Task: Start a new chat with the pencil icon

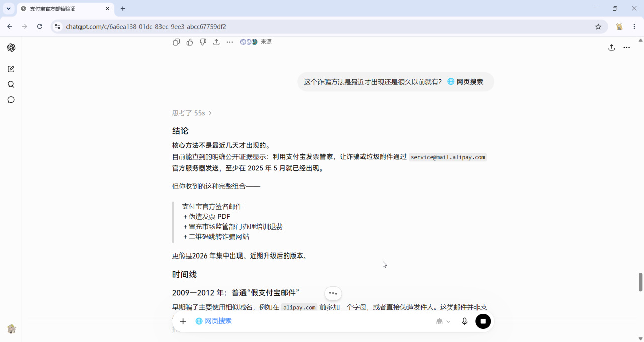Action: [11, 69]
